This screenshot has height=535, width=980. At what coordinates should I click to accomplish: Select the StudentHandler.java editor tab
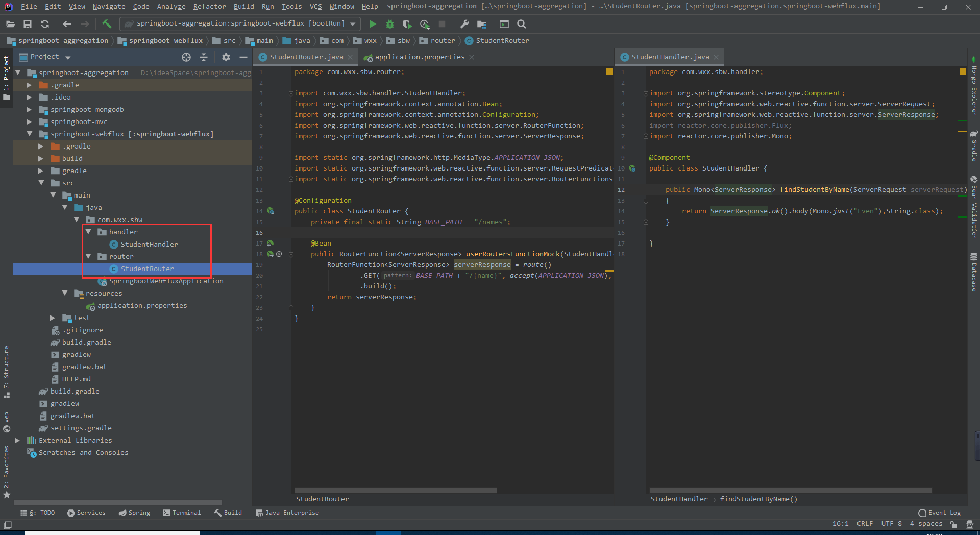pos(670,57)
